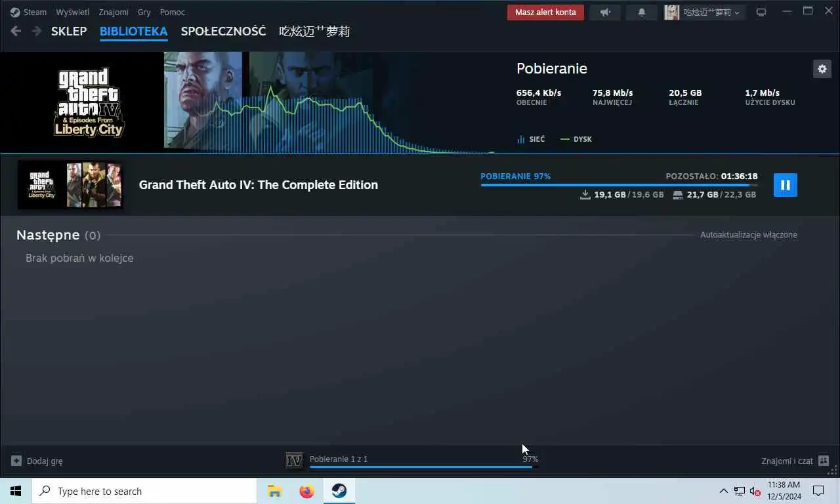Open the notifications bell
This screenshot has height=504, width=840.
pyautogui.click(x=642, y=12)
